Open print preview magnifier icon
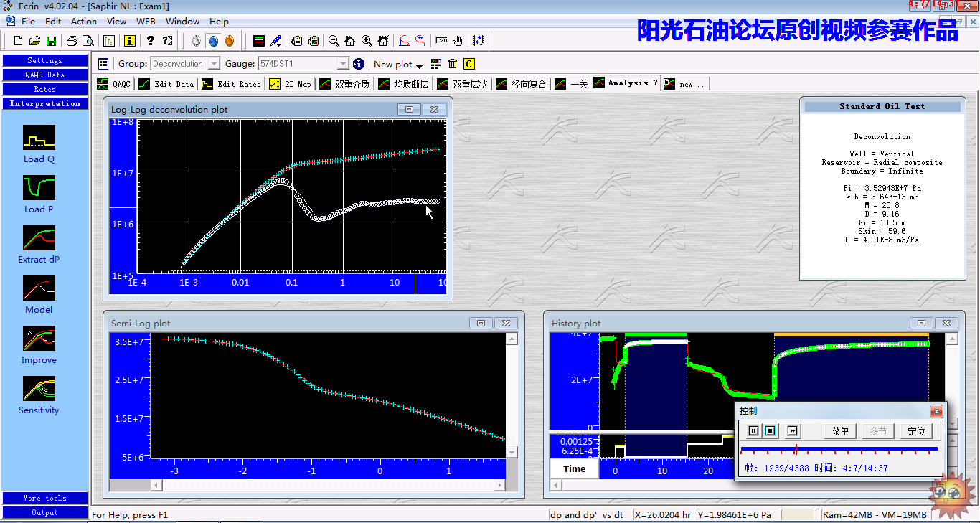 [88, 41]
